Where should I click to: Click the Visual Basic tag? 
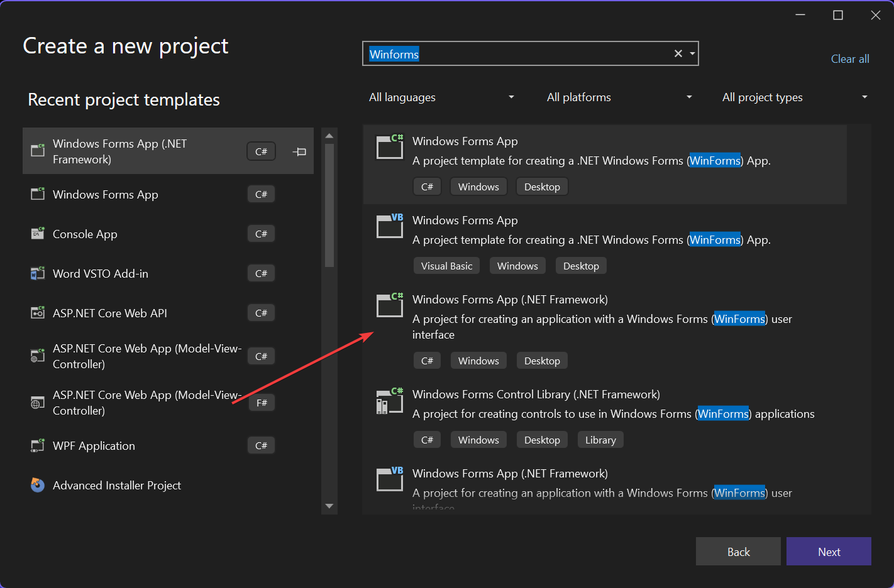pyautogui.click(x=446, y=266)
